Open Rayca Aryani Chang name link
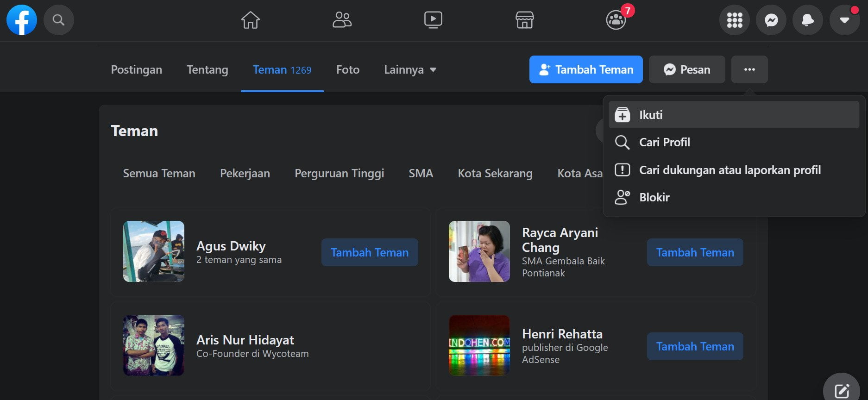Screen dimensions: 868x400 (560, 240)
